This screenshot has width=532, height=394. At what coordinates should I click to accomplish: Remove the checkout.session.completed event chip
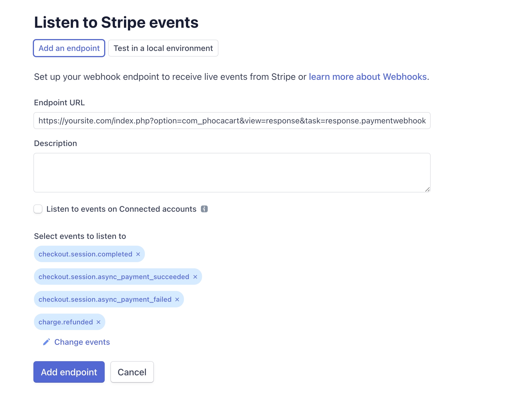tap(138, 254)
